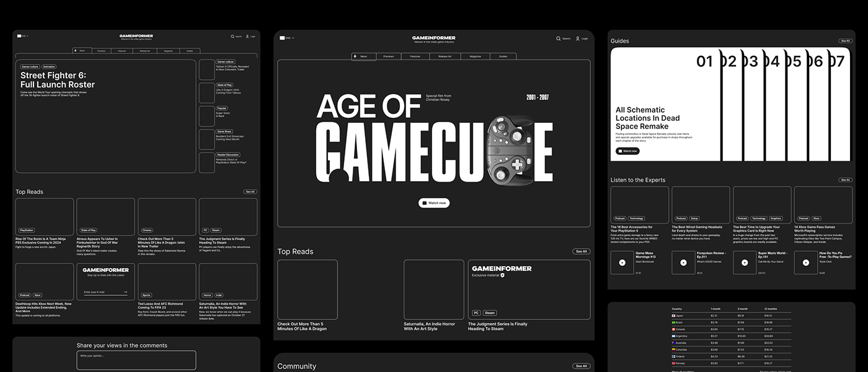
Task: Click the lightning bolt icon on the News tab
Action: [355, 56]
